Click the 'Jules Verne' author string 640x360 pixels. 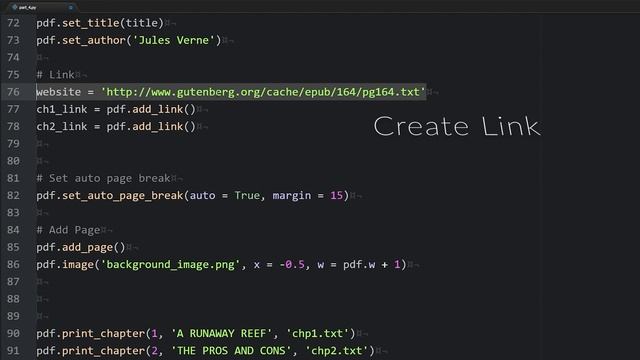(x=174, y=40)
